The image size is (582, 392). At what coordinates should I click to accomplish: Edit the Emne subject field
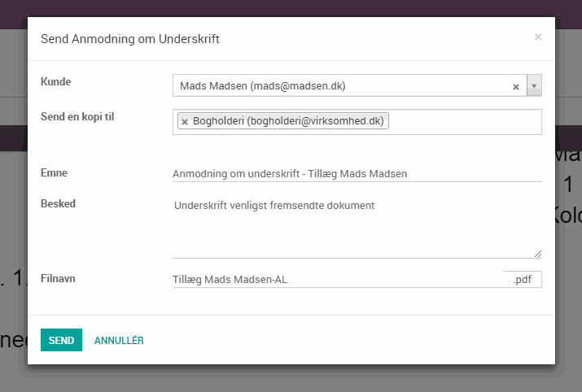click(x=357, y=173)
